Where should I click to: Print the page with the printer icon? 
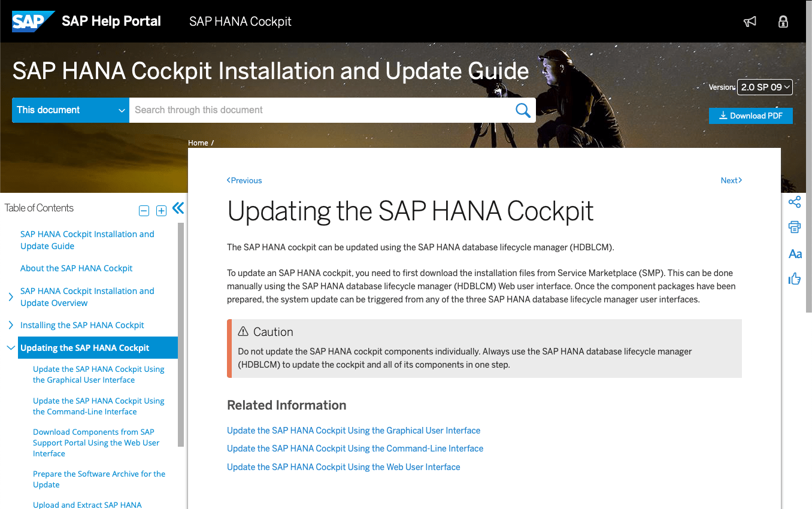tap(794, 227)
